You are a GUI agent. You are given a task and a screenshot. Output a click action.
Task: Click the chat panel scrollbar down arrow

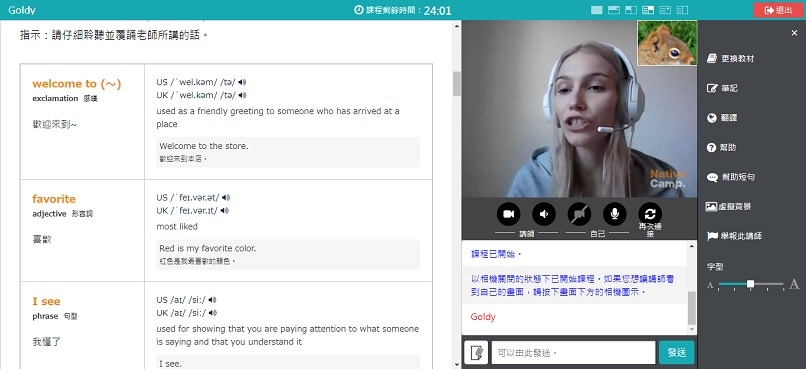[692, 330]
